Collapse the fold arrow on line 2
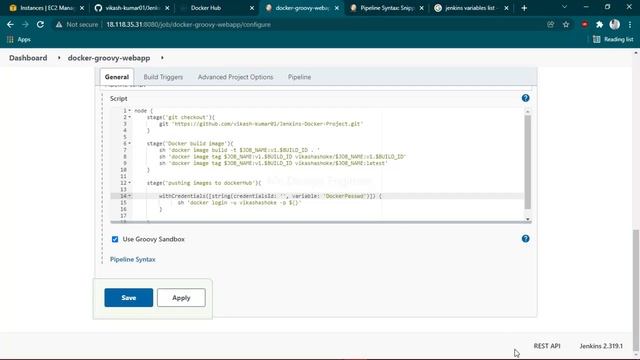This screenshot has width=640, height=360. click(130, 117)
